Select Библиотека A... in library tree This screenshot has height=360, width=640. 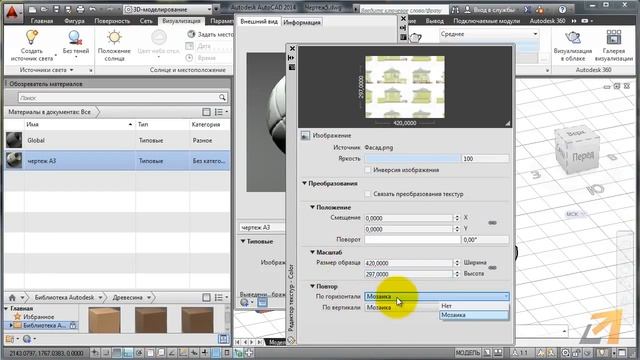44,325
